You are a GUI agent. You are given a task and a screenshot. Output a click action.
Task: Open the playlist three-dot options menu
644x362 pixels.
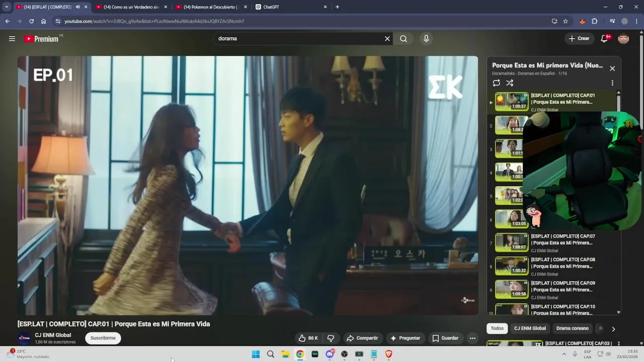[x=612, y=83]
